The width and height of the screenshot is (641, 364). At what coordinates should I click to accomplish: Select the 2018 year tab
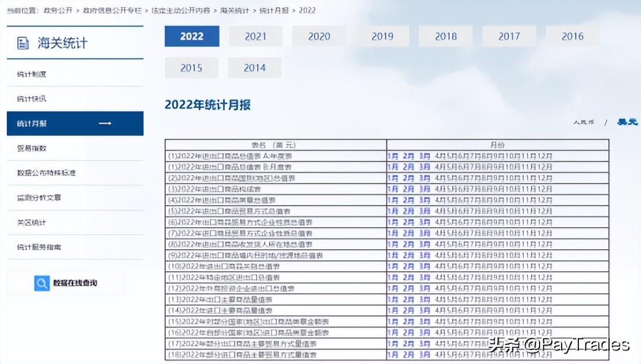445,36
